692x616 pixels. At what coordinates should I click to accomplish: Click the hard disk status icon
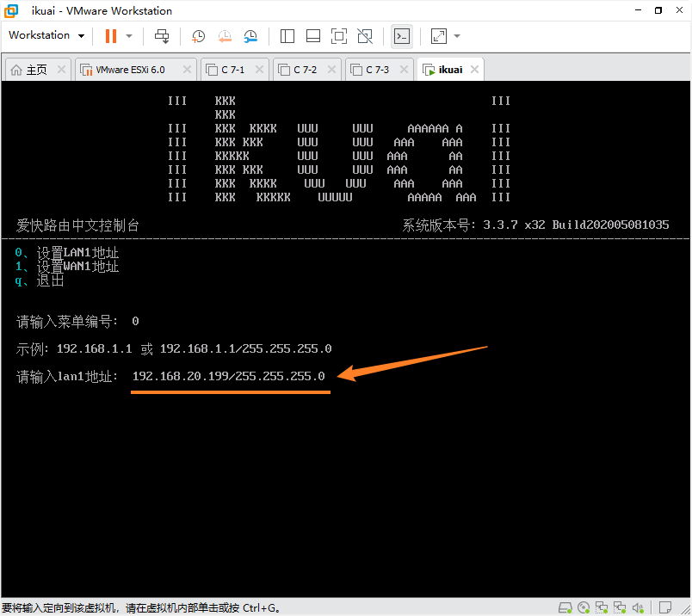pos(566,607)
